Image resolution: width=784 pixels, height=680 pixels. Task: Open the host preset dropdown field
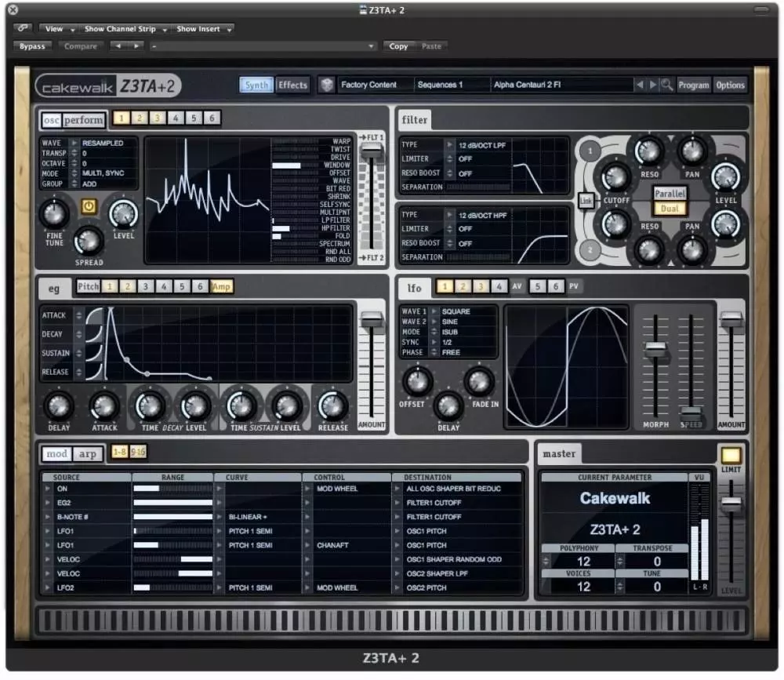point(263,46)
